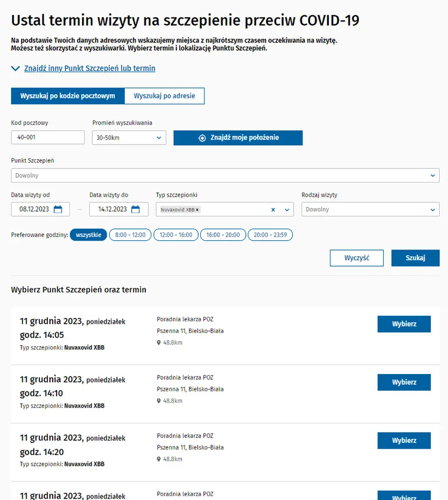The image size is (448, 500).
Task: Select 16:00 - 20:00 hours filter
Action: (223, 235)
